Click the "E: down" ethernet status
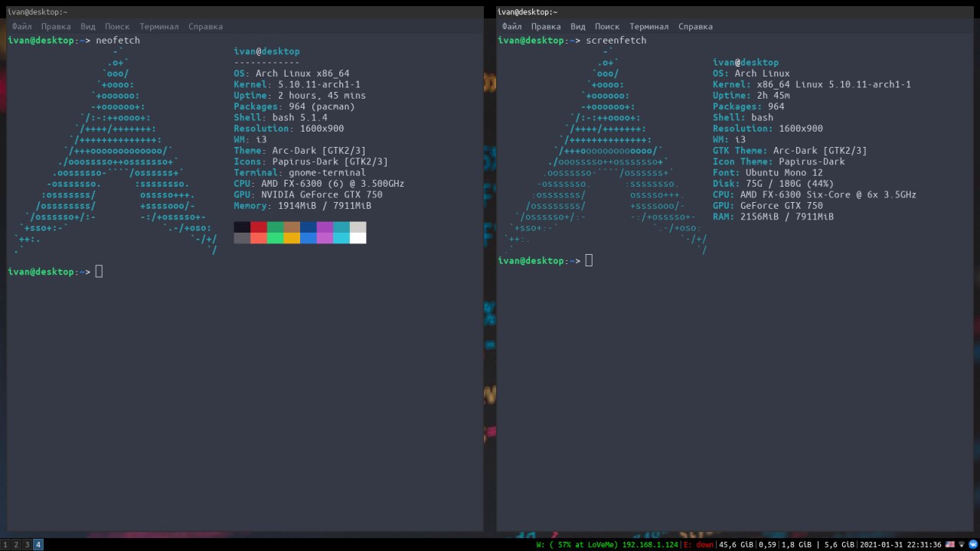Image resolution: width=980 pixels, height=551 pixels. point(697,545)
